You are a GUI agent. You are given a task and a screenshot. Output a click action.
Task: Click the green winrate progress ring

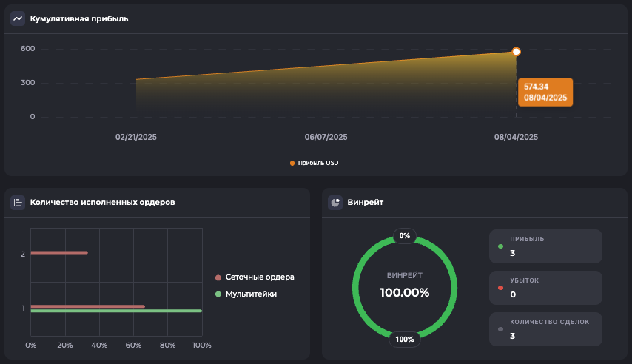(x=356, y=288)
